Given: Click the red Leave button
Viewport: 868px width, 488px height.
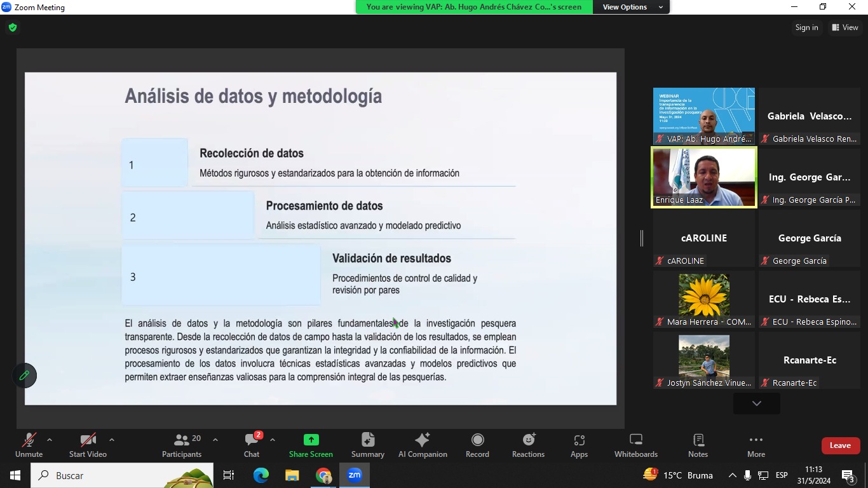Looking at the screenshot, I should (840, 445).
